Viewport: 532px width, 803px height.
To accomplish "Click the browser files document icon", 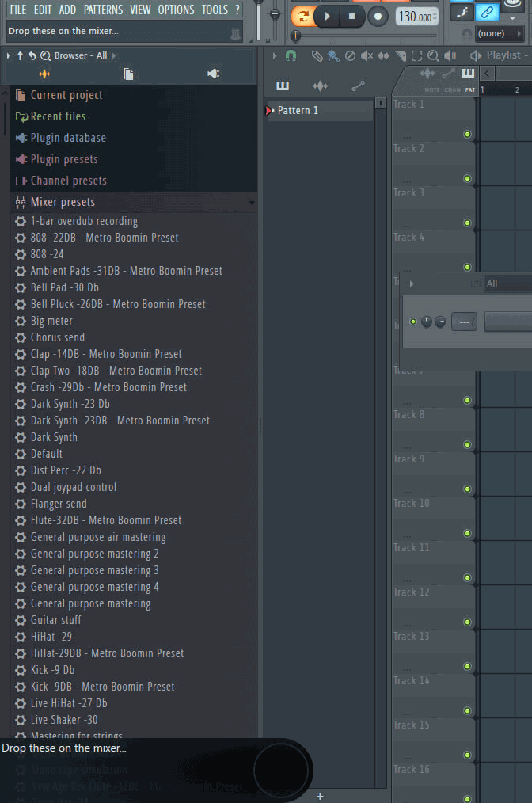I will coord(128,74).
